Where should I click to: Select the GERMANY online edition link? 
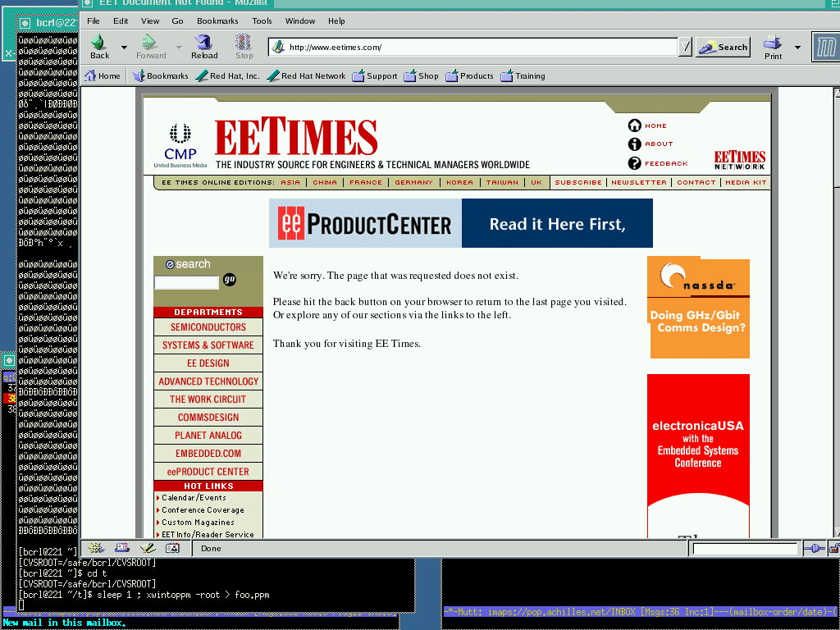click(x=413, y=182)
